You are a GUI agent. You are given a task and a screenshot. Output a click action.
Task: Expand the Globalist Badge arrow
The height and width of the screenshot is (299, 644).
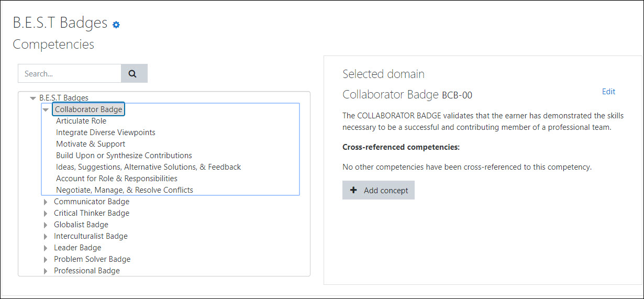coord(46,225)
